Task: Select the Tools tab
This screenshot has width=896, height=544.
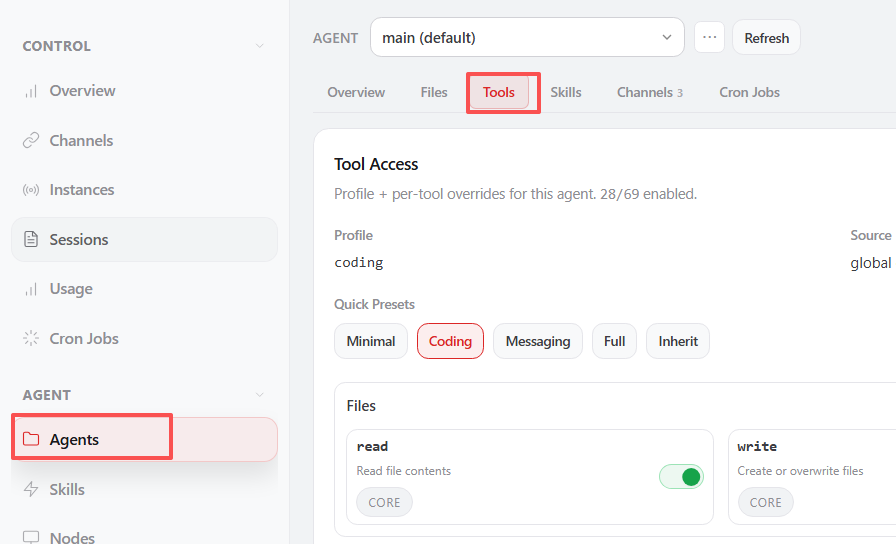Action: (499, 92)
